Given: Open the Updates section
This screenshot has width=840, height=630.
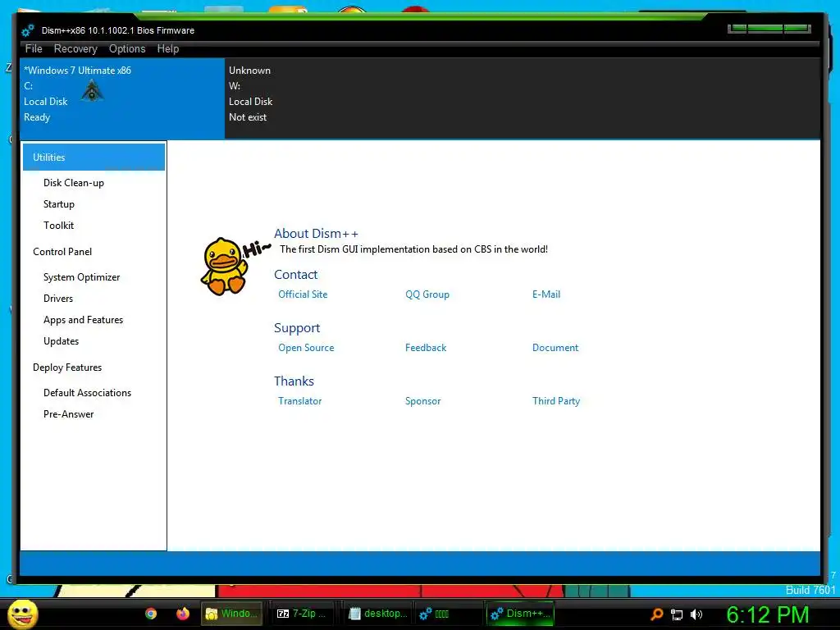Looking at the screenshot, I should point(61,341).
